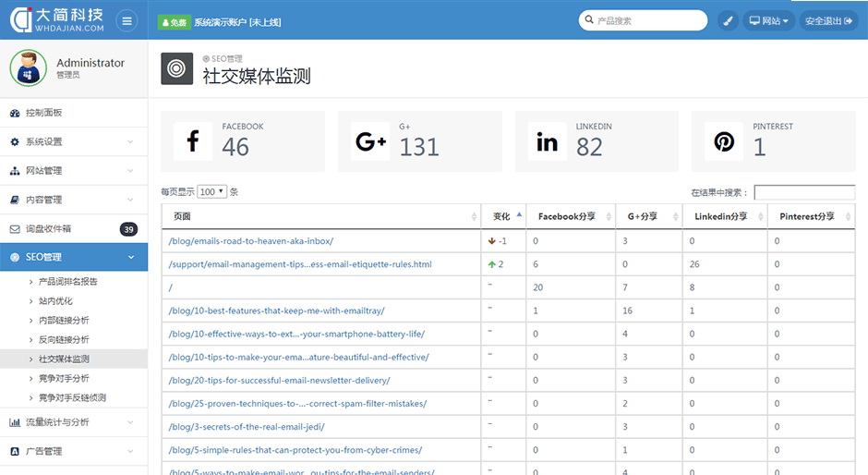The height and width of the screenshot is (475, 868).
Task: Click the 大简科技 logo
Action: 57,20
